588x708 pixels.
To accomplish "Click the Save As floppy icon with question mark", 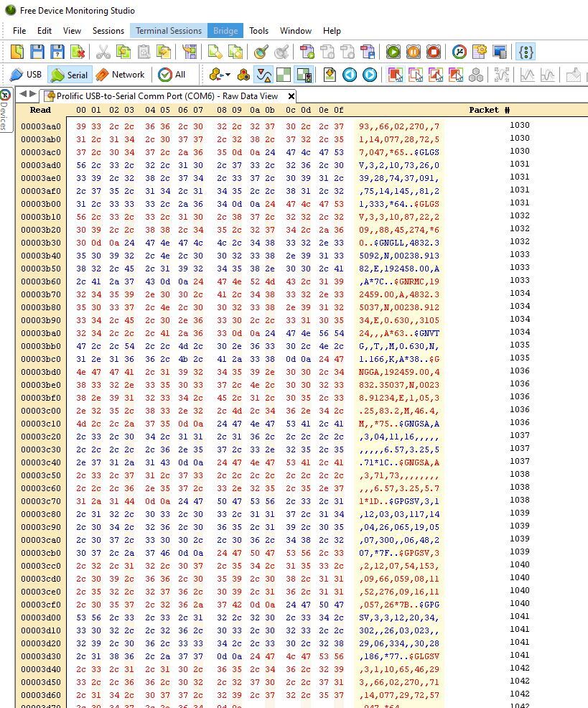I will (x=57, y=52).
